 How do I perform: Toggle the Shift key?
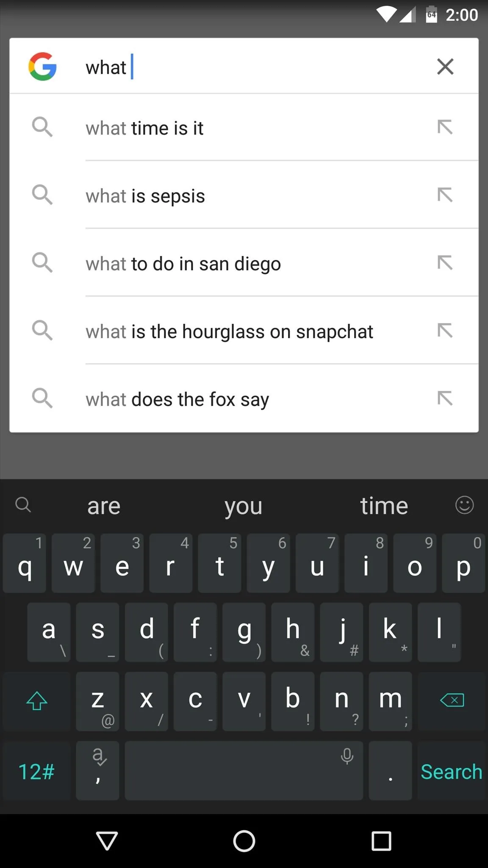pyautogui.click(x=37, y=701)
